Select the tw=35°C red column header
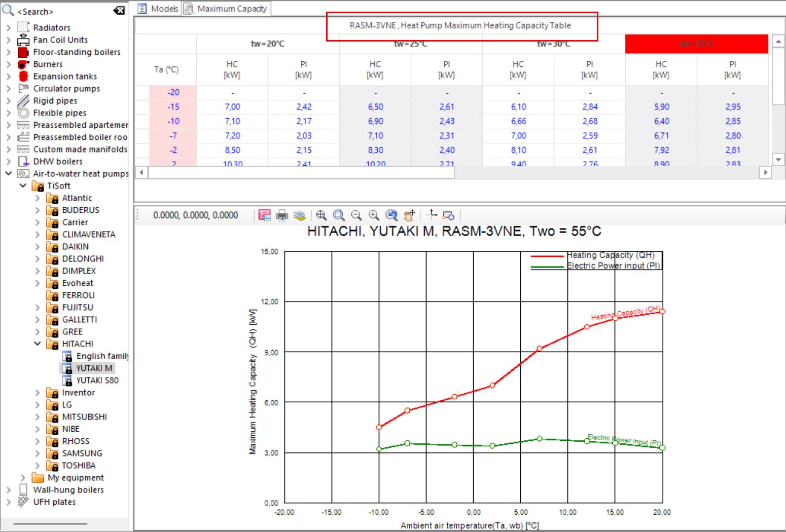 pyautogui.click(x=696, y=44)
